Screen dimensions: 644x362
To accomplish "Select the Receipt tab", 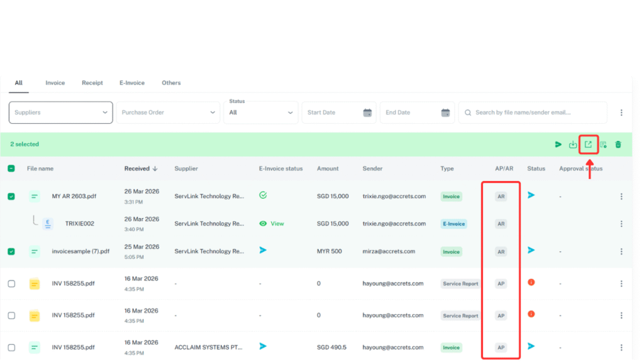I will [x=92, y=82].
